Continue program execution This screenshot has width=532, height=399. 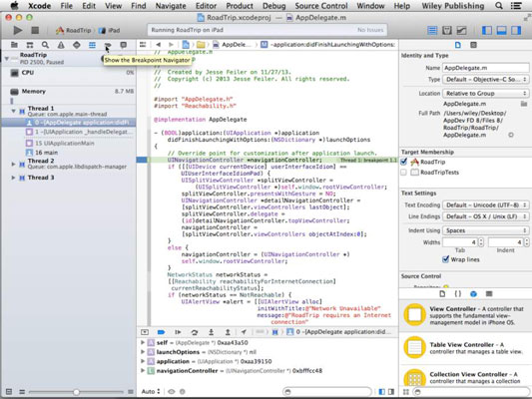[x=178, y=332]
